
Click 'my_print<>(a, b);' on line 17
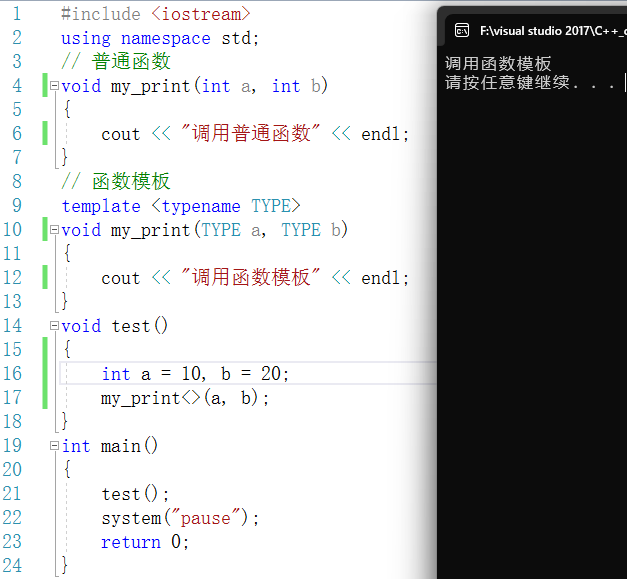point(185,398)
